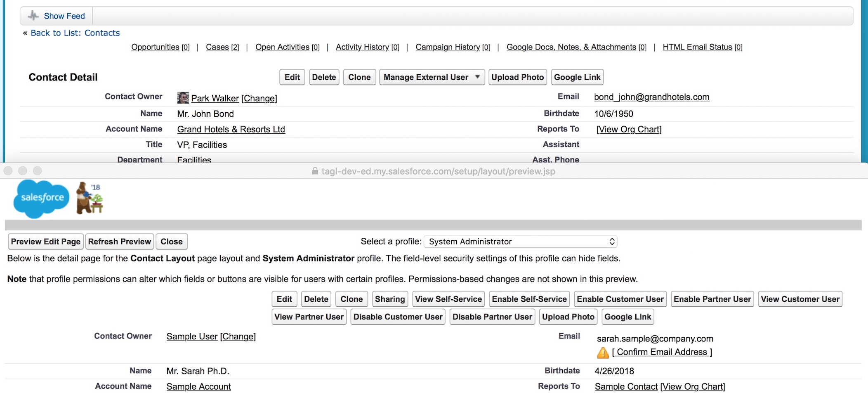Click the preview window address bar URL
This screenshot has width=868, height=393.
coord(438,171)
